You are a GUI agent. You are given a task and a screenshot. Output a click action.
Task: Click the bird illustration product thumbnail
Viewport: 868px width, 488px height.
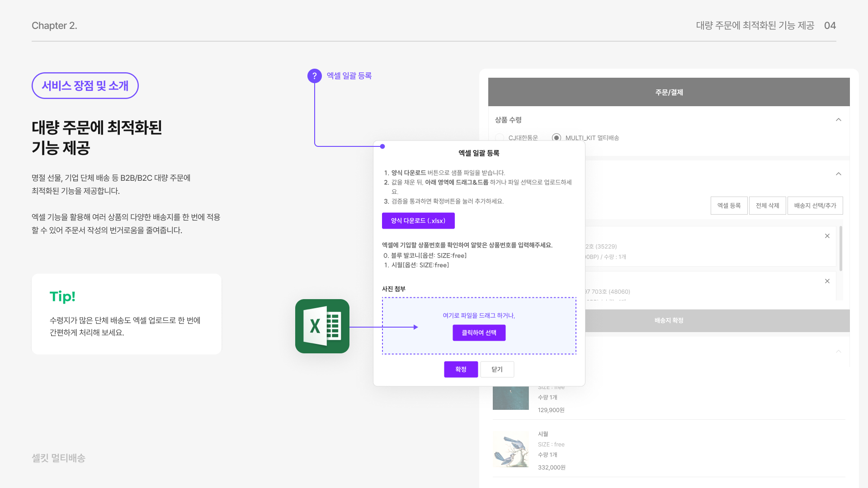pyautogui.click(x=510, y=449)
